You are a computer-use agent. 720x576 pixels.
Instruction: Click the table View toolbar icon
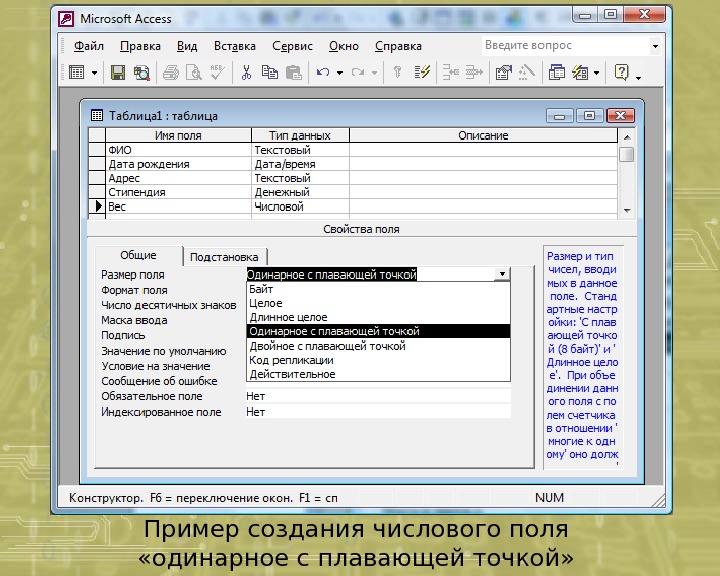click(76, 73)
